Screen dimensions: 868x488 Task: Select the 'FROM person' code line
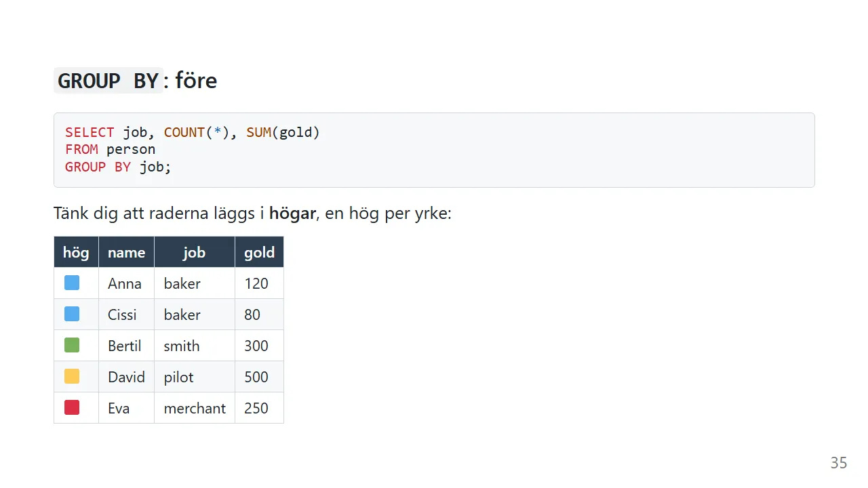tap(111, 149)
